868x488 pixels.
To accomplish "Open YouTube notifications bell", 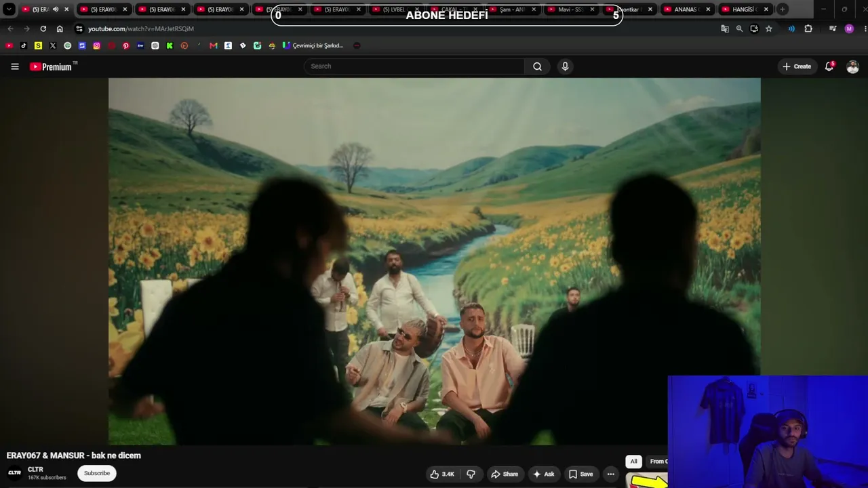I will pyautogui.click(x=829, y=66).
